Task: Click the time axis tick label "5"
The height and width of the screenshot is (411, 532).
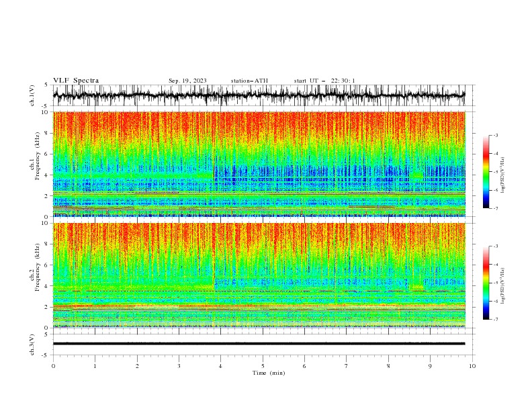Action: tap(263, 366)
